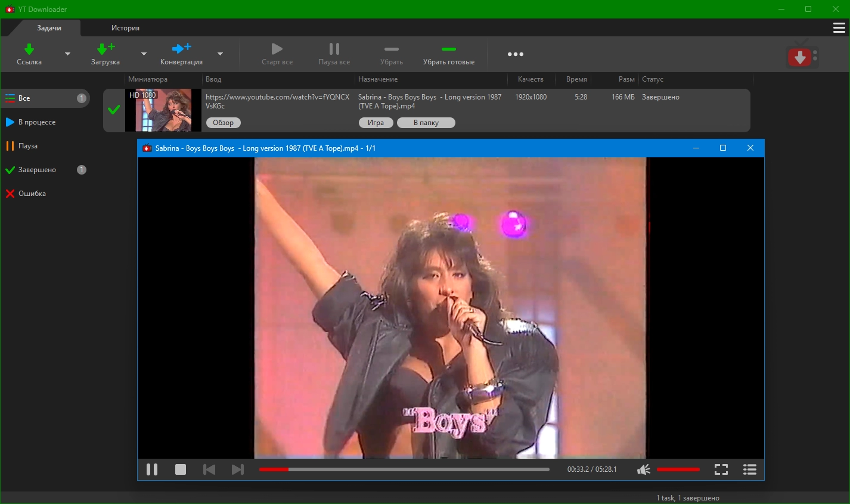This screenshot has height=504, width=850.
Task: Minimize the video player window
Action: [x=696, y=148]
